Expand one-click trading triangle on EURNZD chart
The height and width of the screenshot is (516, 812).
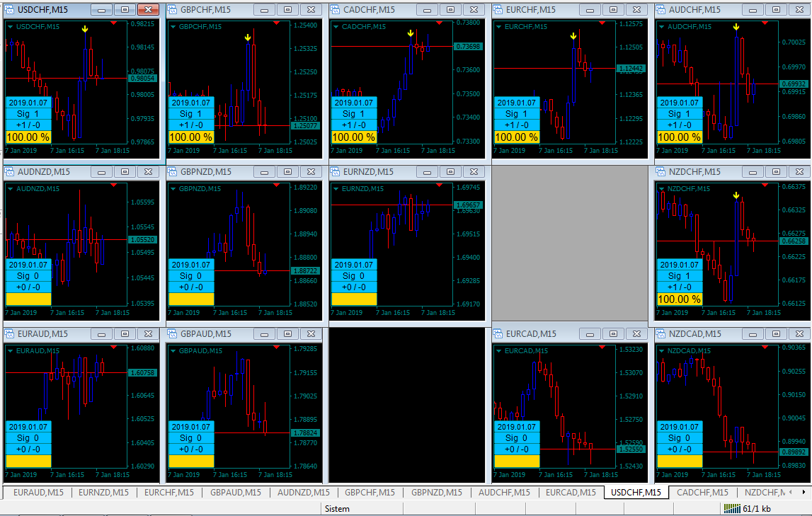point(336,189)
